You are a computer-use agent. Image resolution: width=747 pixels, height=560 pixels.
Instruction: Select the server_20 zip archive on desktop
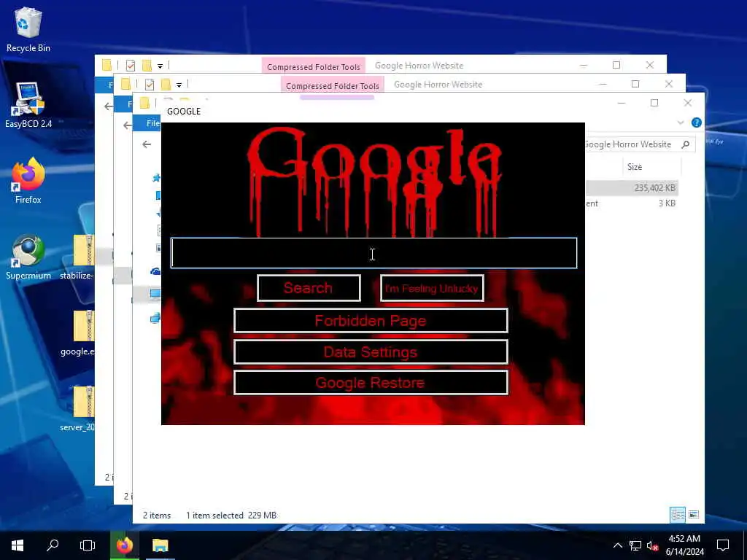79,410
